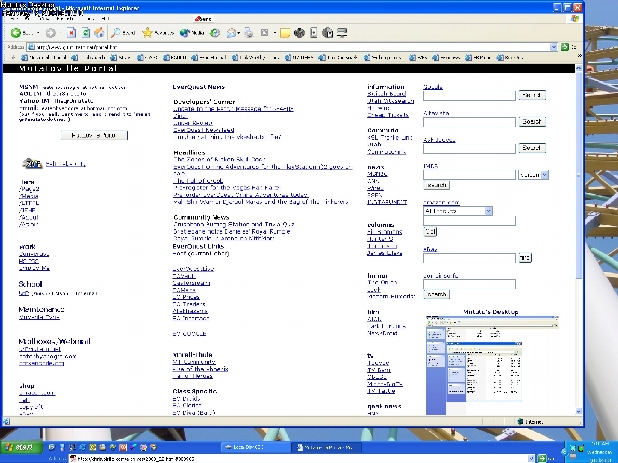Screen dimensions: 618x463
Task: Click the Google search input field
Action: click(470, 95)
